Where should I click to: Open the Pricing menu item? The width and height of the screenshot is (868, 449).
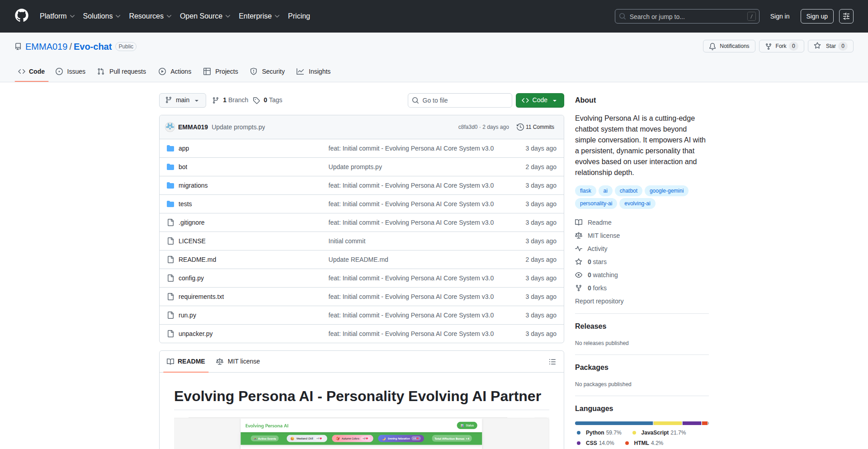point(299,16)
